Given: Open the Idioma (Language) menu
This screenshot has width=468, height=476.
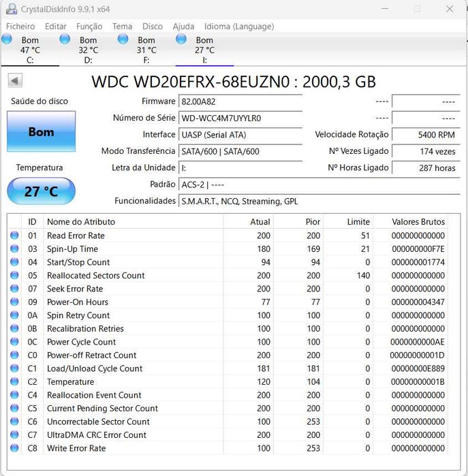Looking at the screenshot, I should 239,27.
